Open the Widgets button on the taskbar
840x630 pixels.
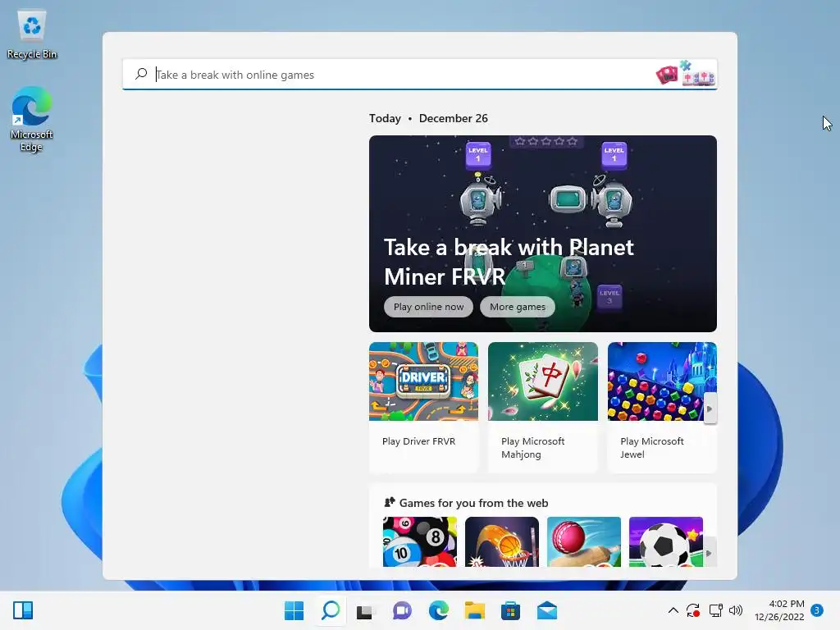point(23,610)
